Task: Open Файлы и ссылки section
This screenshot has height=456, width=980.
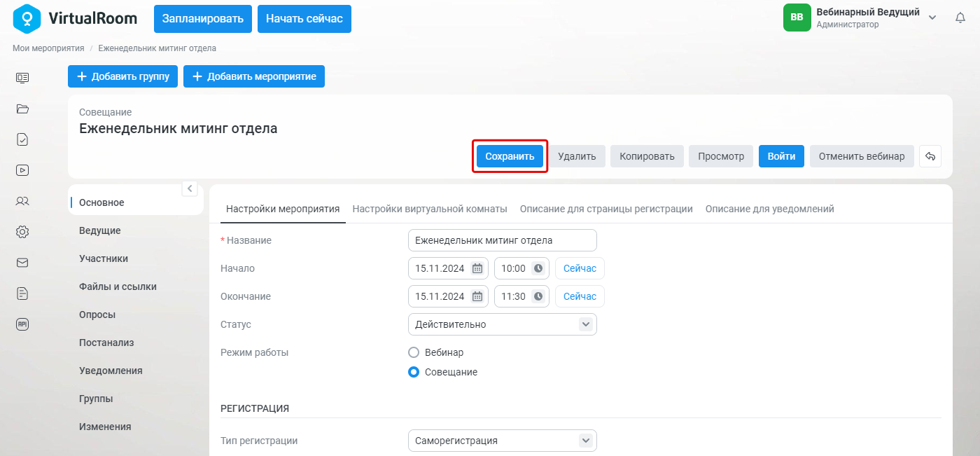Action: pos(118,286)
